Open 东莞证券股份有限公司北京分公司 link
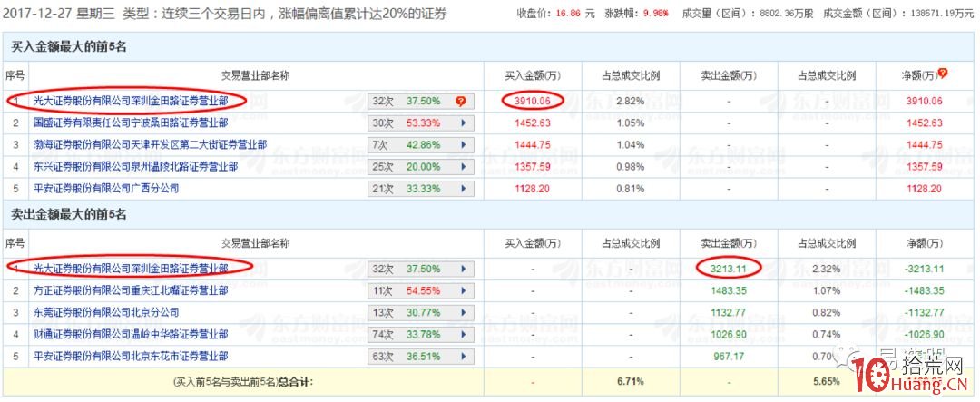980x402 pixels. click(106, 312)
